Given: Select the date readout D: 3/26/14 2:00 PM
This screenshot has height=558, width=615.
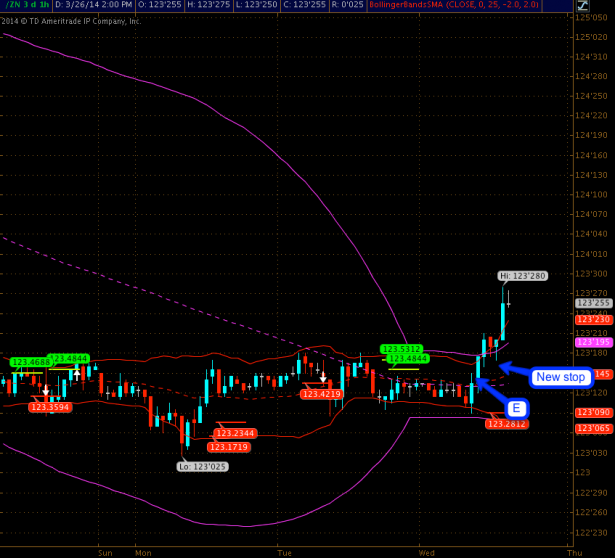Looking at the screenshot, I should (94, 5).
